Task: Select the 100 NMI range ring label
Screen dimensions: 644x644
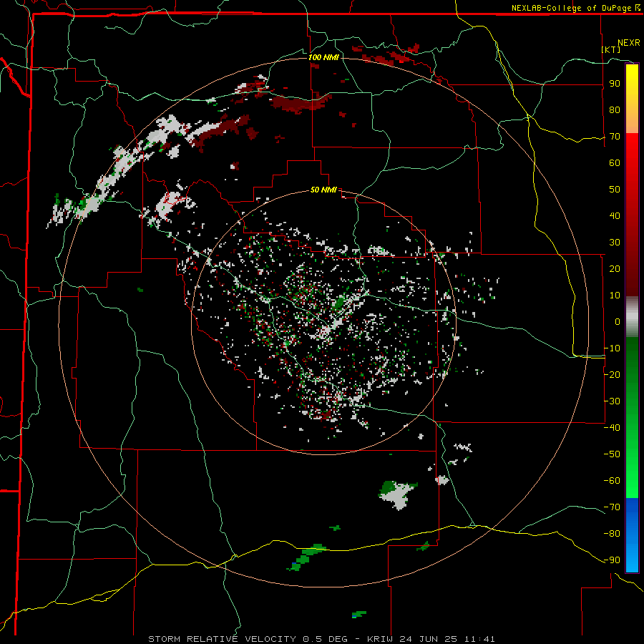Action: tap(323, 57)
